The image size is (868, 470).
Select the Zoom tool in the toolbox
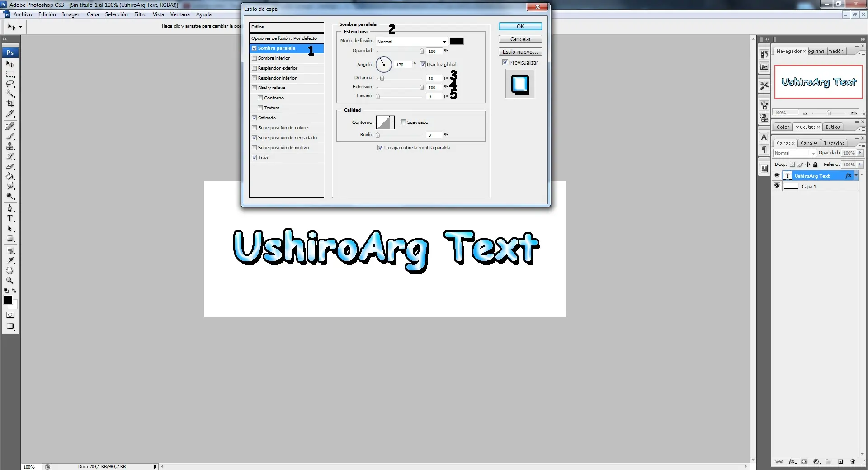tap(10, 280)
